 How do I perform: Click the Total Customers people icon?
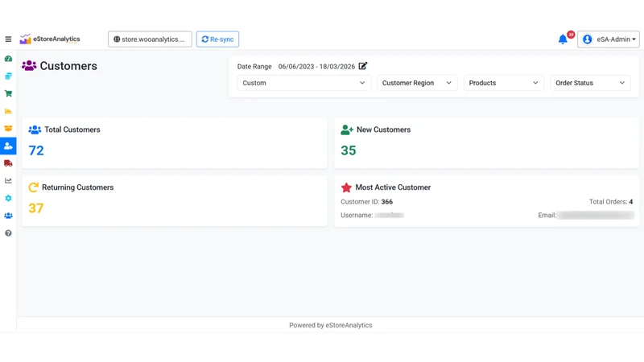(35, 130)
